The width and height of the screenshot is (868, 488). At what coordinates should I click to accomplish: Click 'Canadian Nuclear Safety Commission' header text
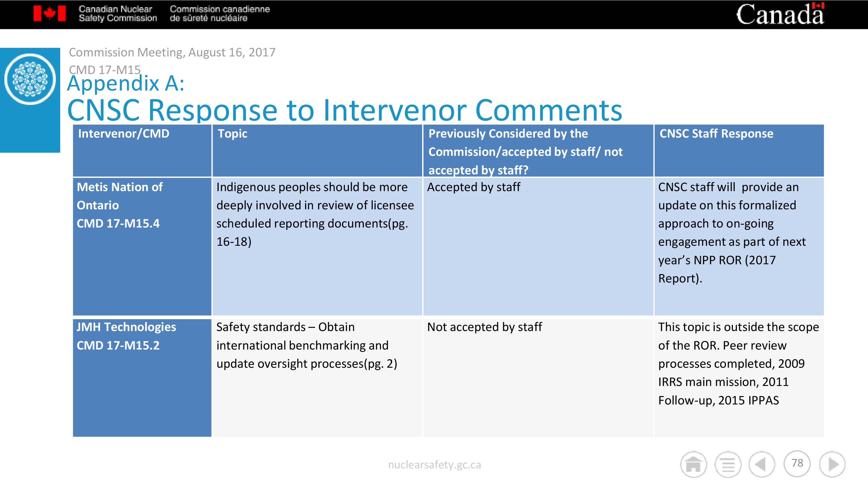(x=118, y=14)
